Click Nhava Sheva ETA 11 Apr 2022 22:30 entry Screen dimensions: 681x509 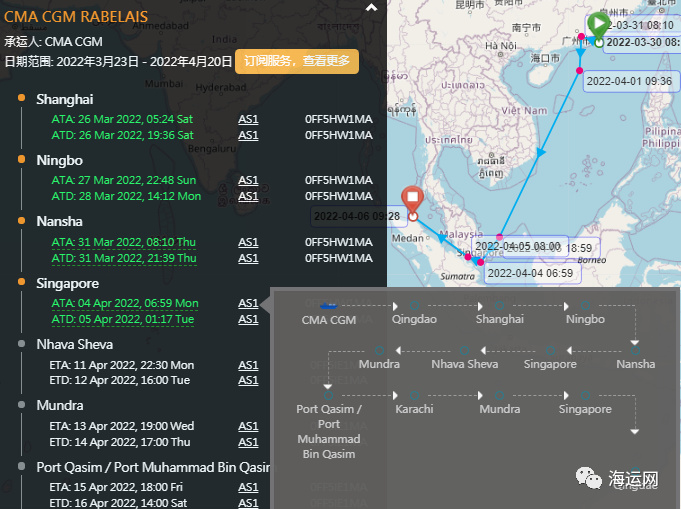point(122,365)
